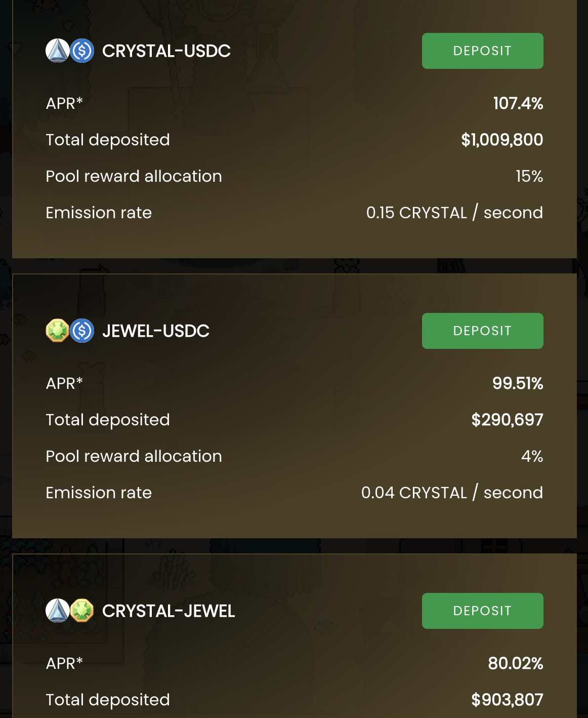Click the 99.51% APR value
Viewport: 588px width, 718px height.
(x=518, y=383)
